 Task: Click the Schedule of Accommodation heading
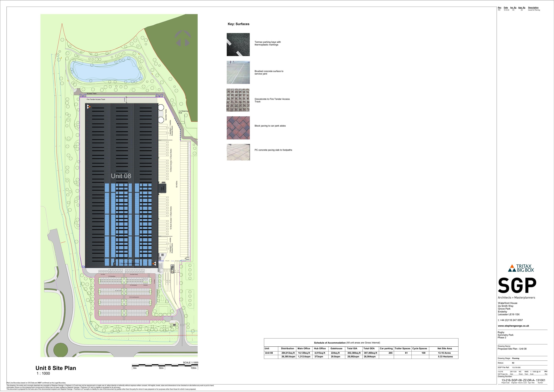[330, 343]
